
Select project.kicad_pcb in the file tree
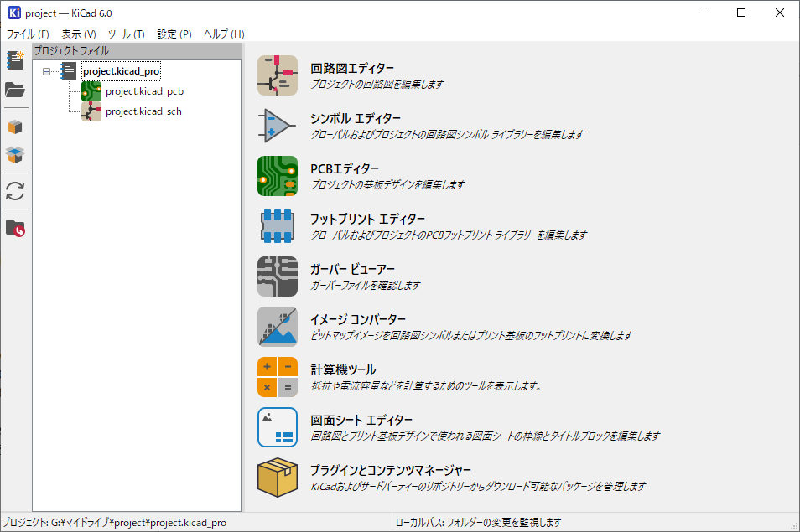(x=143, y=91)
